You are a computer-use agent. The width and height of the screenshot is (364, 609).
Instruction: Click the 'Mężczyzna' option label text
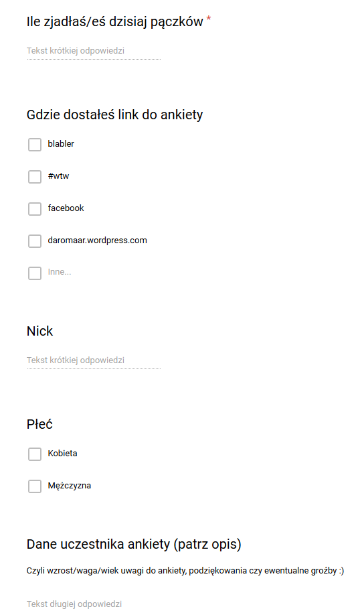pos(70,486)
